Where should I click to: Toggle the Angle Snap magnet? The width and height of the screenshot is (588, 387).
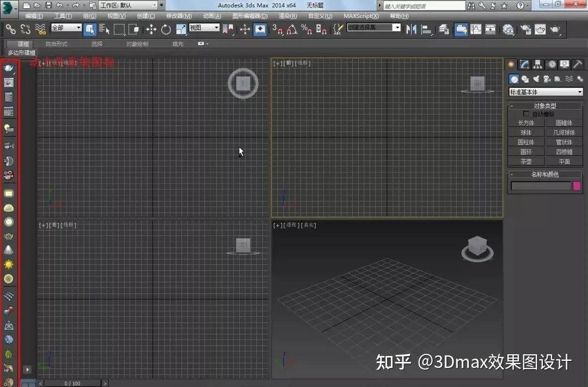(292, 29)
